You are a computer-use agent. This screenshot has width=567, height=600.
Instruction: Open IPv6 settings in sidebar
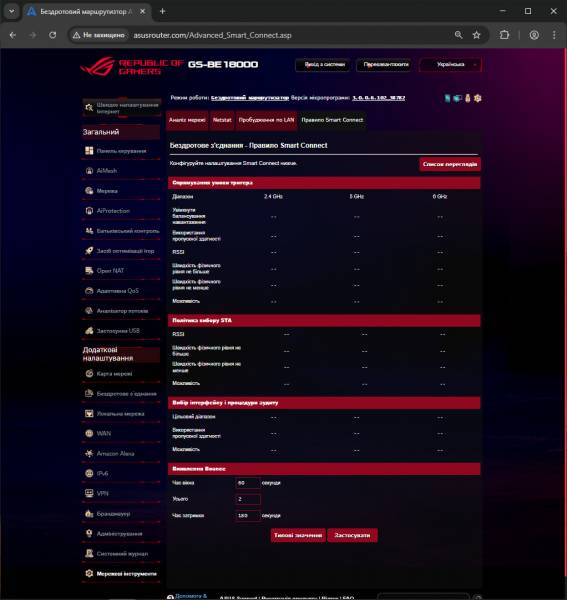(121, 474)
